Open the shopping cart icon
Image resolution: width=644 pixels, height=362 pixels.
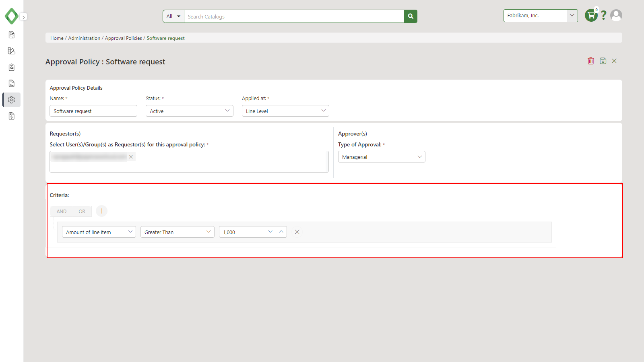click(x=591, y=15)
